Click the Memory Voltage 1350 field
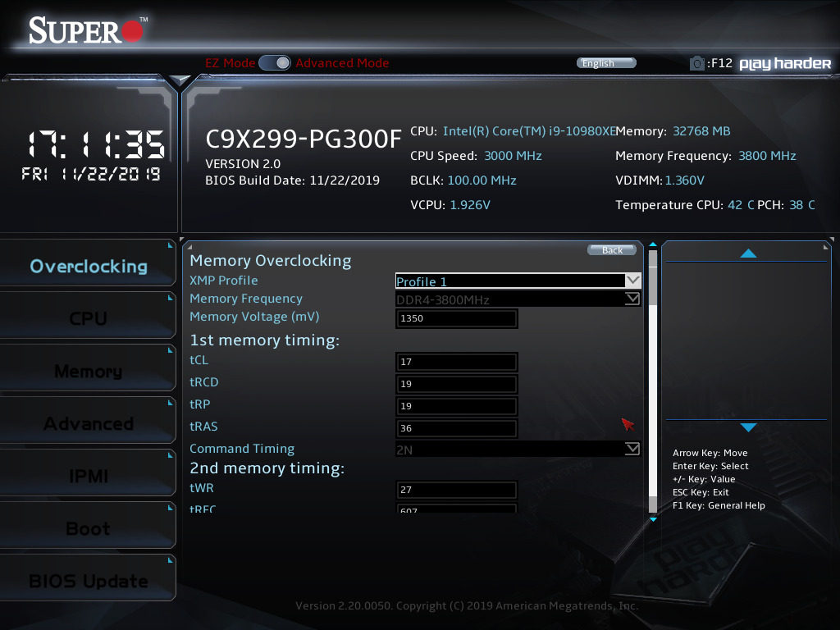Viewport: 840px width, 630px height. (456, 318)
